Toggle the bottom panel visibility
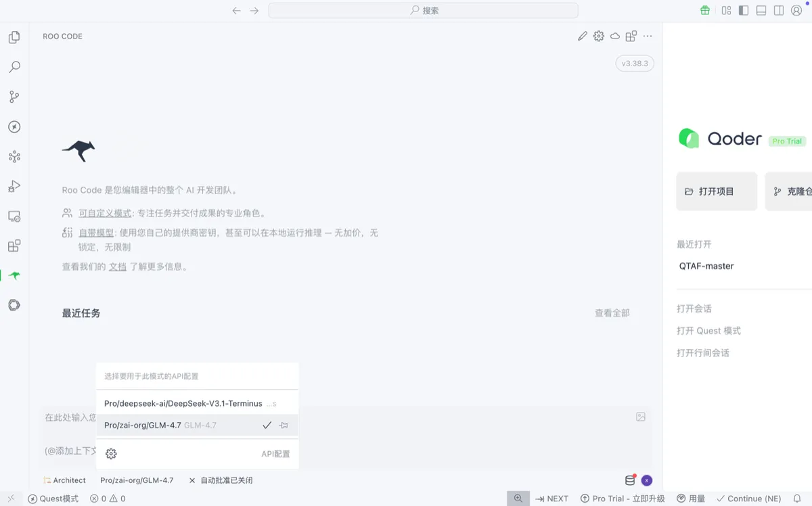812x506 pixels. tap(761, 10)
